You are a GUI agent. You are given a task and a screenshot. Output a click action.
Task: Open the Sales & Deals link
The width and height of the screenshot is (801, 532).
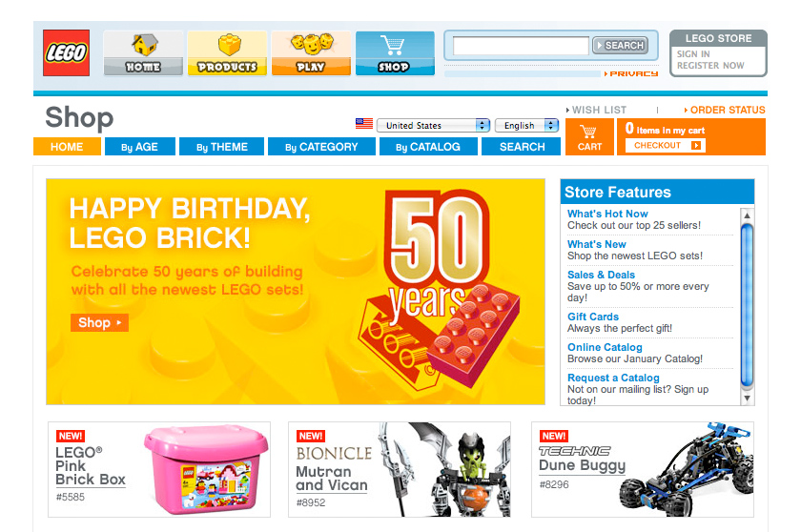tap(601, 275)
